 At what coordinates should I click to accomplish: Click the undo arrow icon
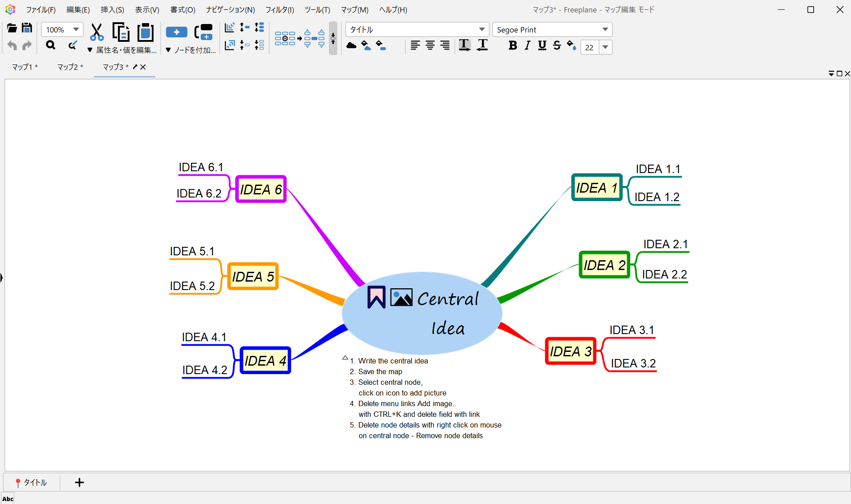[12, 45]
